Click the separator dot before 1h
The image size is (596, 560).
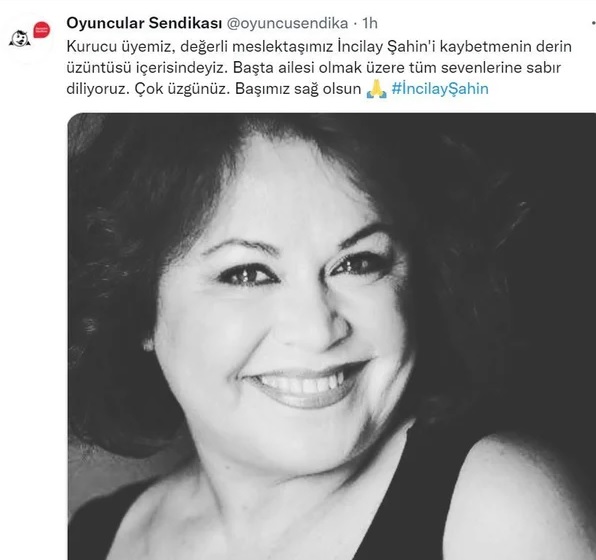click(x=355, y=24)
